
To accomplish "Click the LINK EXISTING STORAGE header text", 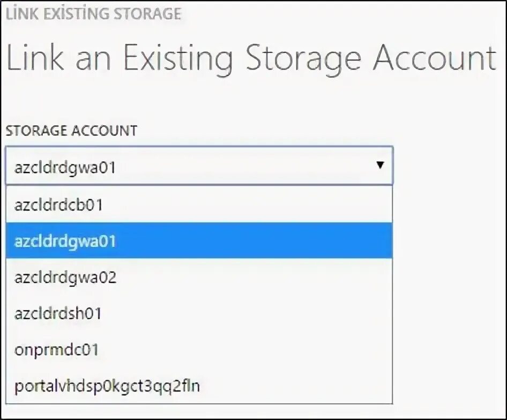I will pos(93,13).
